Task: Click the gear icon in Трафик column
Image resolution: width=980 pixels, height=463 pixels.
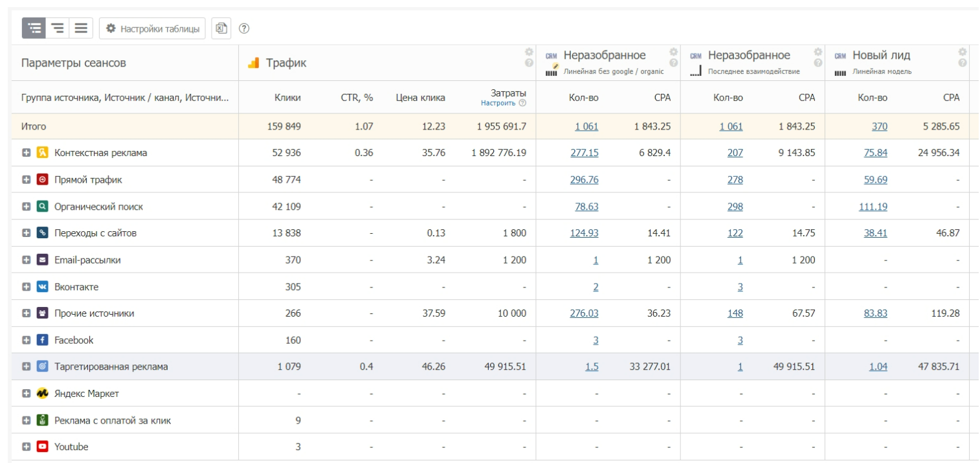Action: 529,52
